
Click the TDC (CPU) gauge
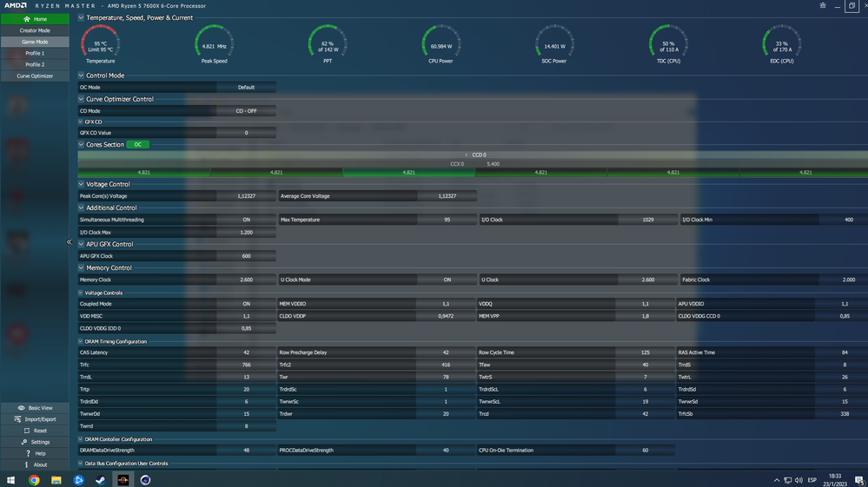[x=668, y=43]
